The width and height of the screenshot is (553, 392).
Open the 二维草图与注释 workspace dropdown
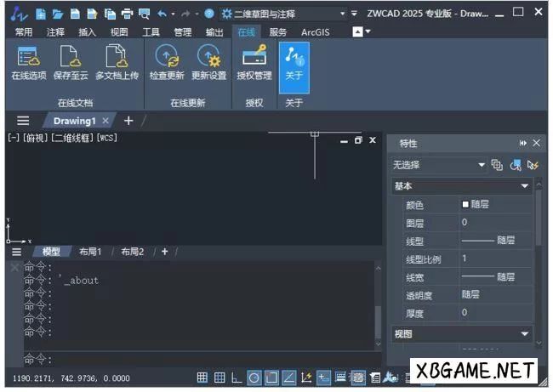(342, 14)
